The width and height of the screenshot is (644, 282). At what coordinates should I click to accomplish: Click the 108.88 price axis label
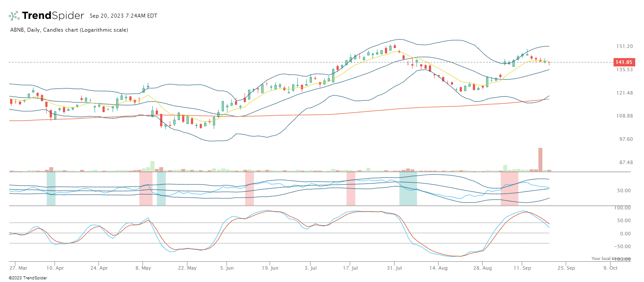click(x=625, y=116)
